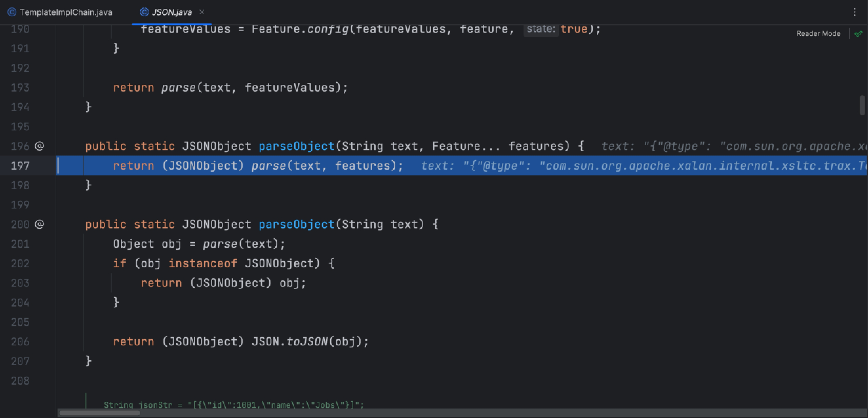The height and width of the screenshot is (418, 868).
Task: Click parseObject method name on line 200
Action: (x=297, y=224)
